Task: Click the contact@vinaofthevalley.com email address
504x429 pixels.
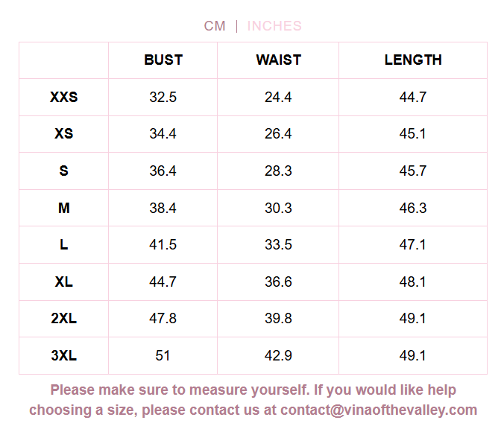Action: pyautogui.click(x=379, y=410)
